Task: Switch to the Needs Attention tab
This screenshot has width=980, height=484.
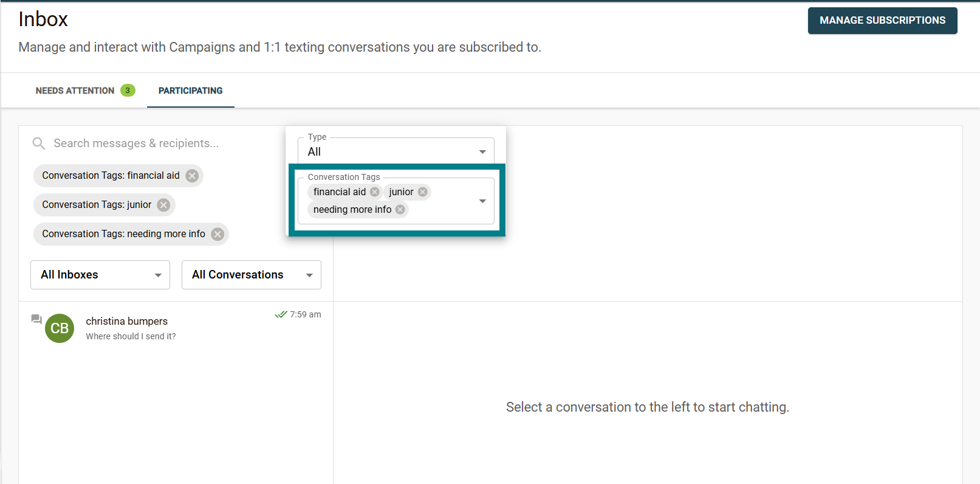Action: coord(84,91)
